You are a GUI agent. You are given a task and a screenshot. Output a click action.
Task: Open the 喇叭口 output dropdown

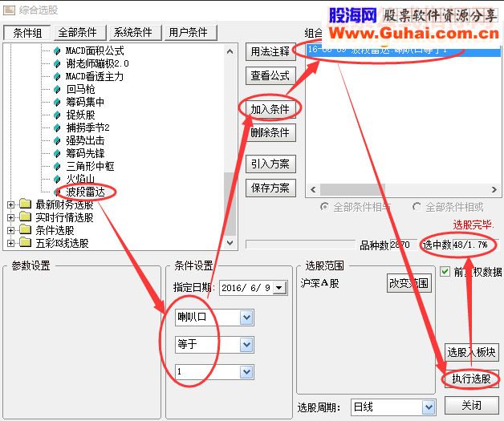pos(247,318)
